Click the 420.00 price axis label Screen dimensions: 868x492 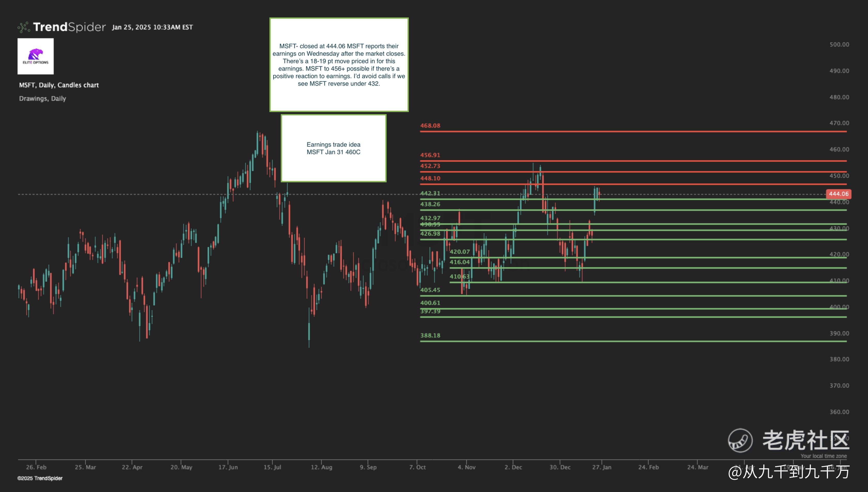[x=839, y=255]
